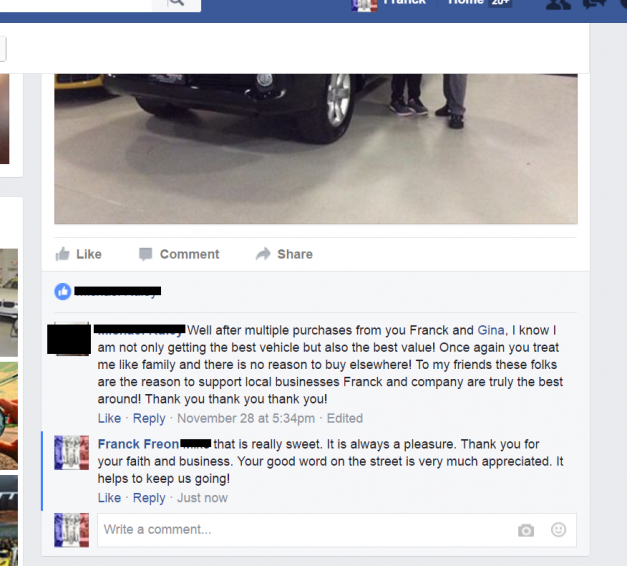The height and width of the screenshot is (566, 627).
Task: Click the Comment speech bubble button
Action: coord(179,254)
